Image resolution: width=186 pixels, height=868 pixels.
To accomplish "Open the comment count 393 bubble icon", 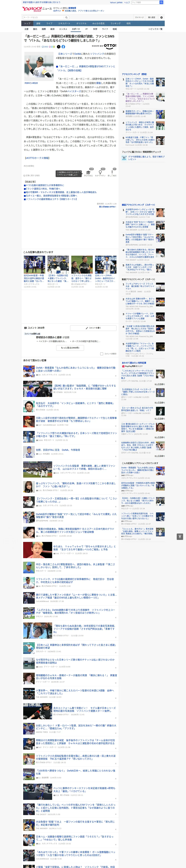I will coord(45,47).
